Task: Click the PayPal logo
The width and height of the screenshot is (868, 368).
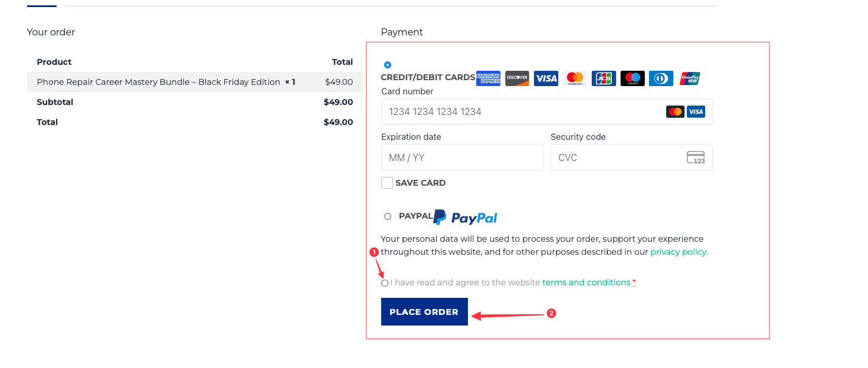Action: point(466,218)
